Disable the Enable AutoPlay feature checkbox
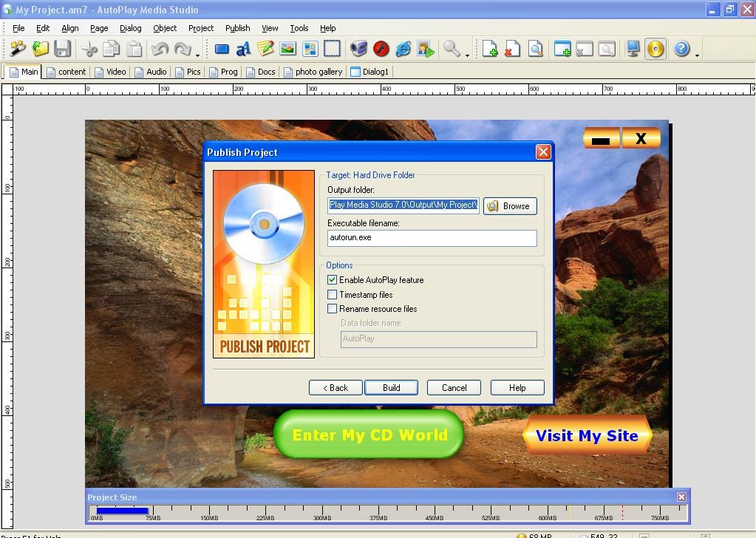Image resolution: width=756 pixels, height=538 pixels. [x=333, y=280]
